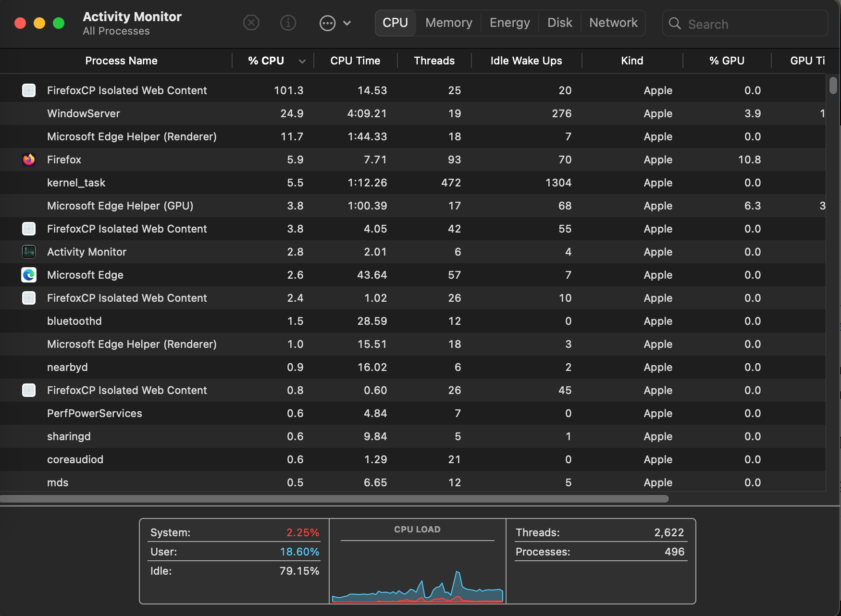Viewport: 841px width, 616px height.
Task: Open the ellipsis action menu icon
Action: point(327,23)
